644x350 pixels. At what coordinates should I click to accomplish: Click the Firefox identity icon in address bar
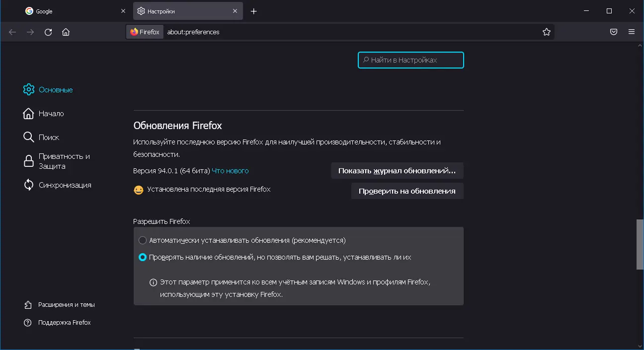point(145,32)
